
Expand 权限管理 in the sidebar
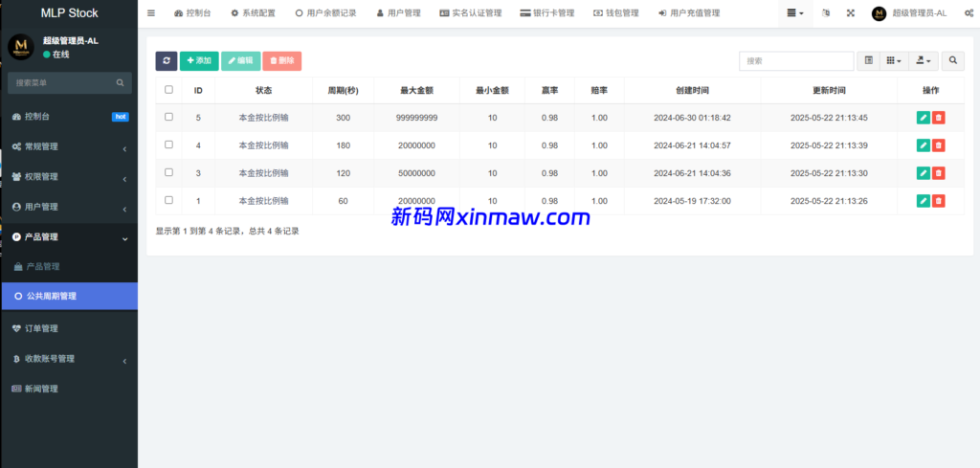coord(69,177)
